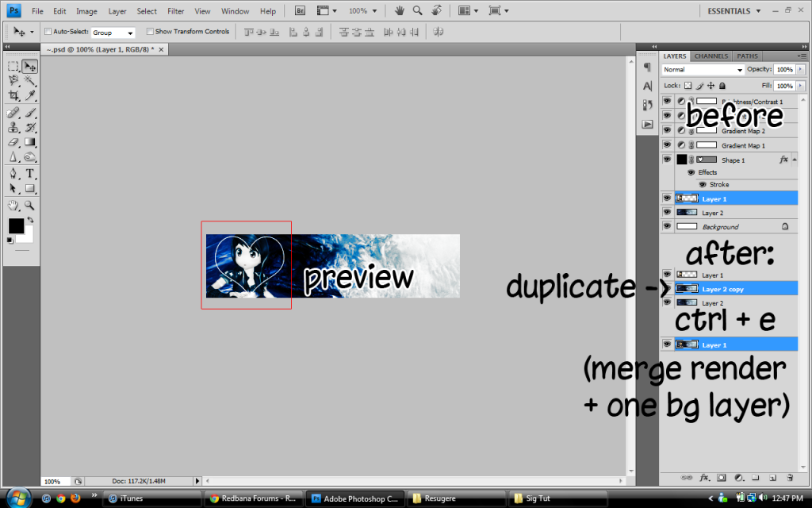
Task: Switch to the PATHS tab
Action: coord(747,56)
